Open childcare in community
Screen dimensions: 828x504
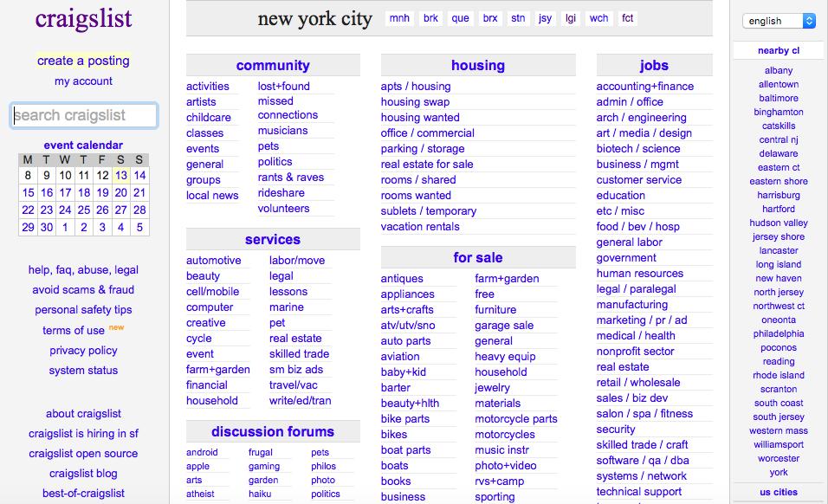tap(209, 117)
